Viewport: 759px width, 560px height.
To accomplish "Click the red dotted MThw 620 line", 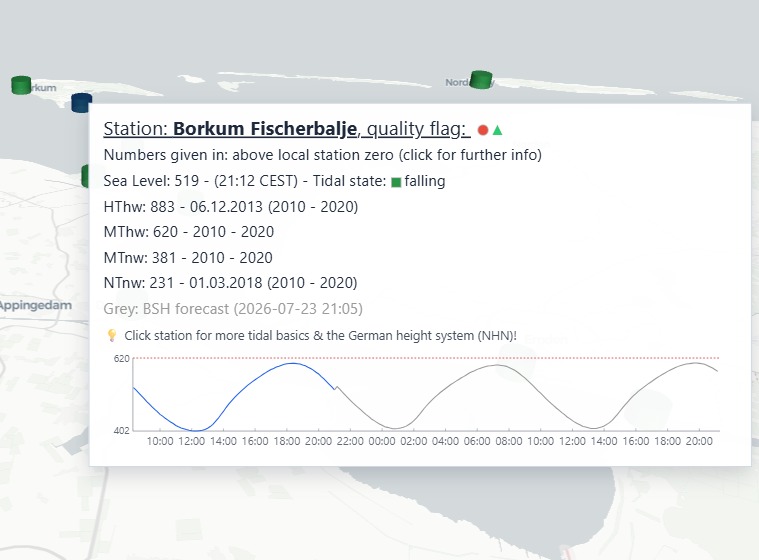I will click(x=426, y=358).
